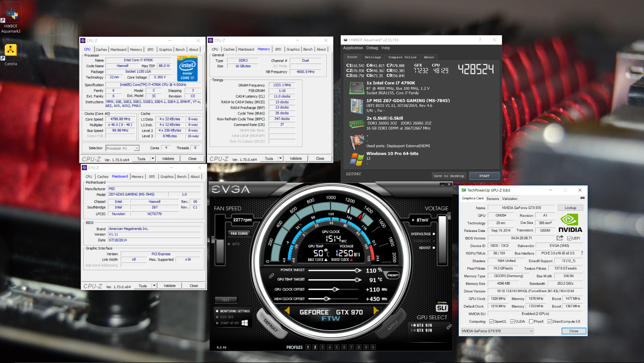Click the red Boost Clock triangle marker
The image size is (644, 363).
click(x=351, y=259)
